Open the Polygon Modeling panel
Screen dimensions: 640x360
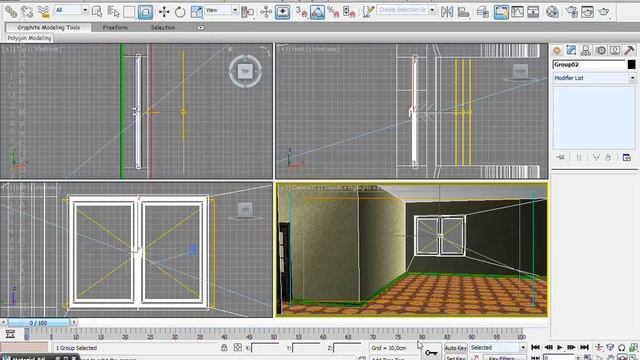click(x=29, y=38)
